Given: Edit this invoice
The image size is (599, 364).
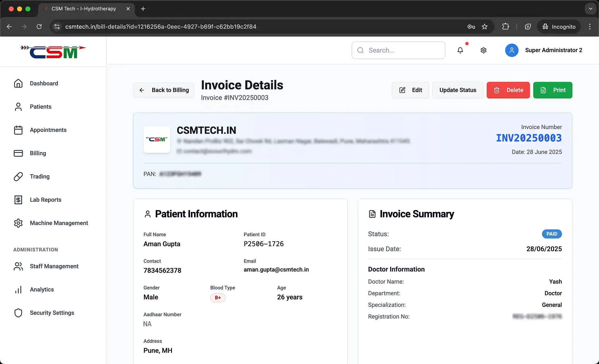Looking at the screenshot, I should click(x=410, y=90).
